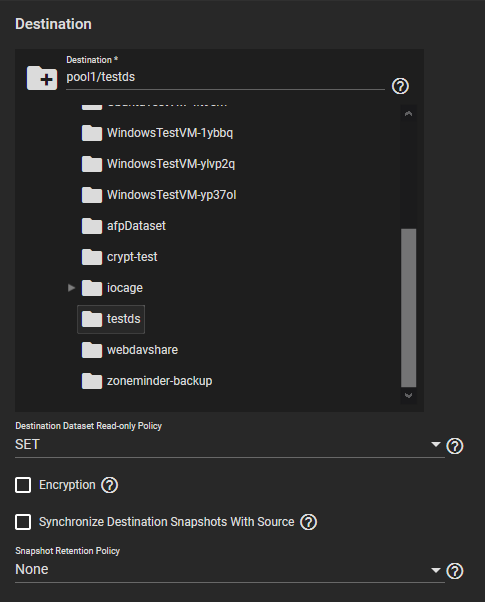Expand the iocage folder tree node
The image size is (485, 602).
pos(71,288)
